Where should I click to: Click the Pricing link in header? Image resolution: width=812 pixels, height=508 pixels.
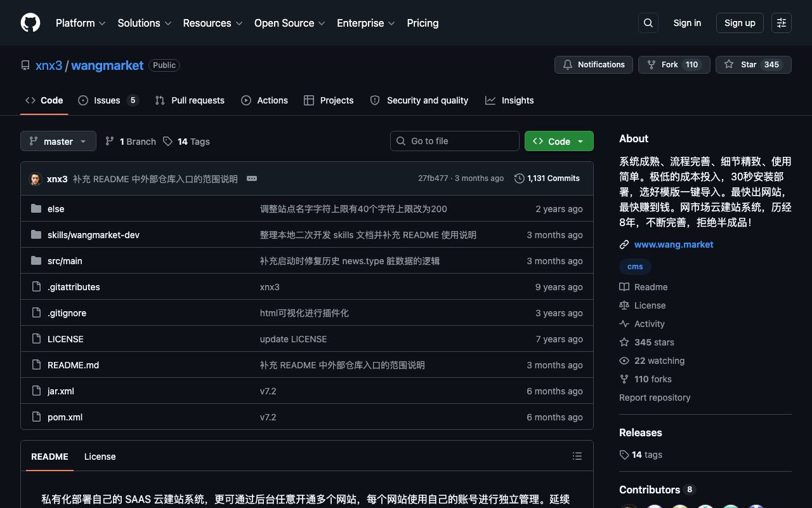pyautogui.click(x=422, y=23)
